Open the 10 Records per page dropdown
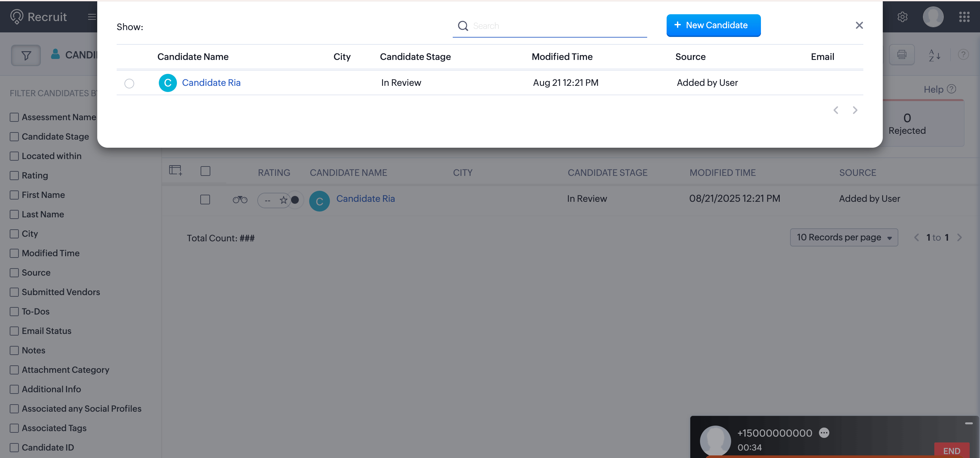The image size is (980, 458). 844,237
